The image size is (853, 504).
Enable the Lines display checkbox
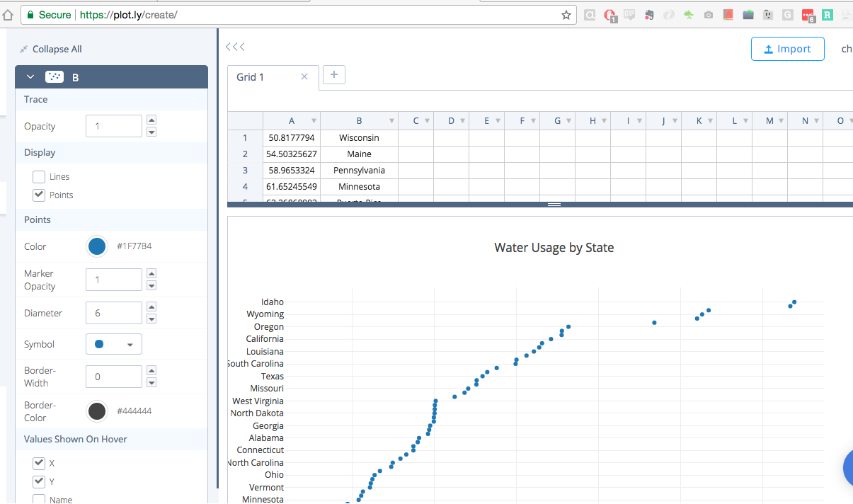pyautogui.click(x=39, y=176)
